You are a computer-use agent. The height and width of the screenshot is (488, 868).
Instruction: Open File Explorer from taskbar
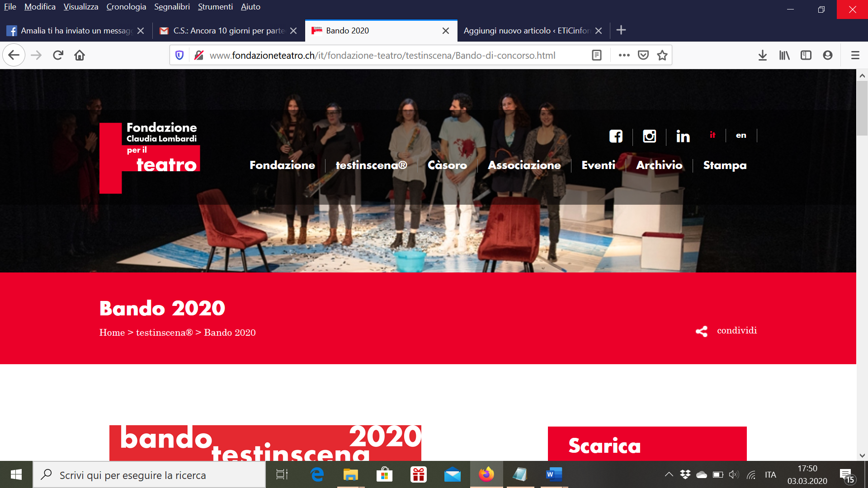pyautogui.click(x=350, y=475)
